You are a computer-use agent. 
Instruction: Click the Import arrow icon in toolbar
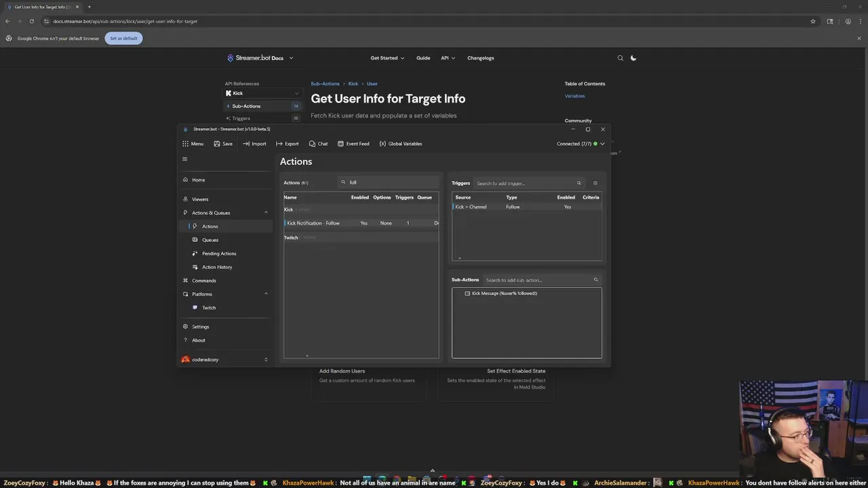(246, 144)
